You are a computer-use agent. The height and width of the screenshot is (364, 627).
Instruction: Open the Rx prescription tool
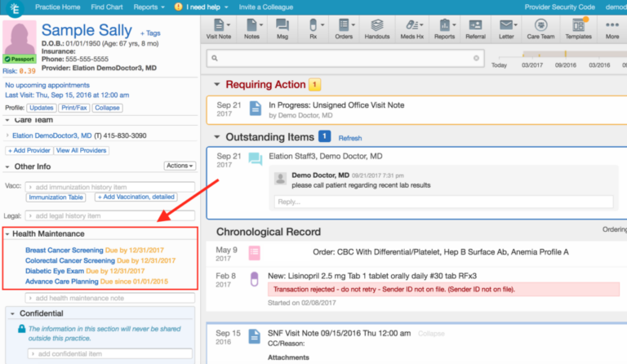(313, 29)
